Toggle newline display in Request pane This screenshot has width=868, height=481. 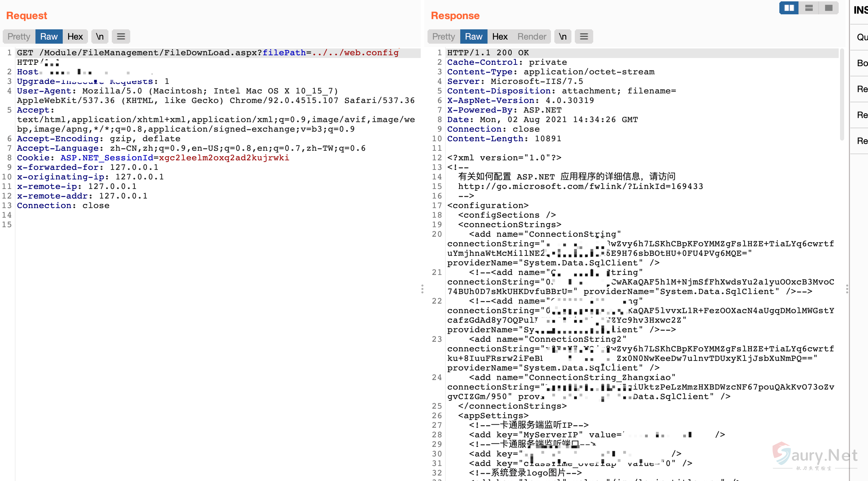(100, 37)
